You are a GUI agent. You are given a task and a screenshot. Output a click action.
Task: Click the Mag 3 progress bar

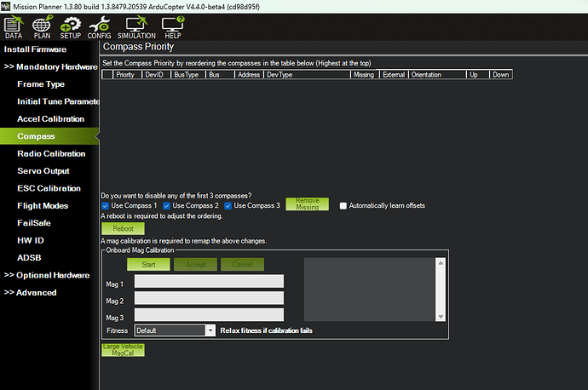pos(210,315)
